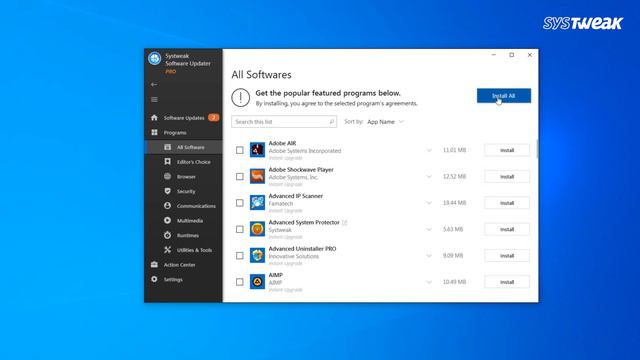This screenshot has height=360, width=640.
Task: Install AIMP
Action: [x=507, y=282]
